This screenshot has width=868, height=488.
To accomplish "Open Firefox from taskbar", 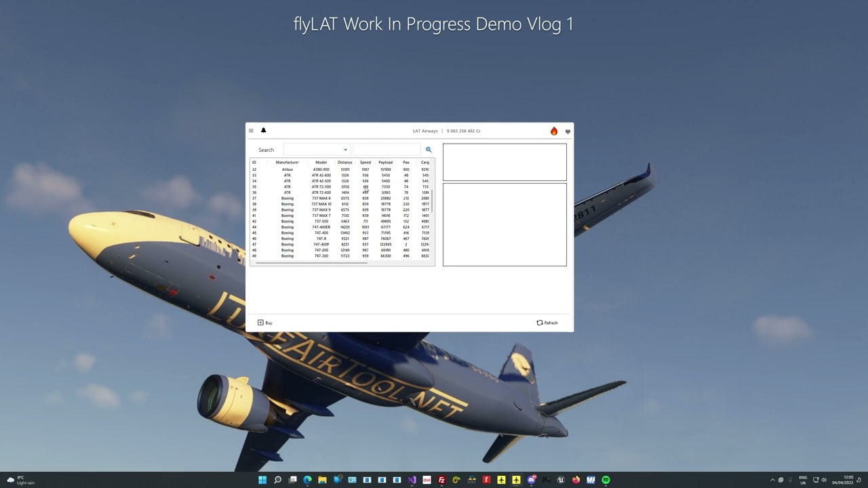I will 576,480.
